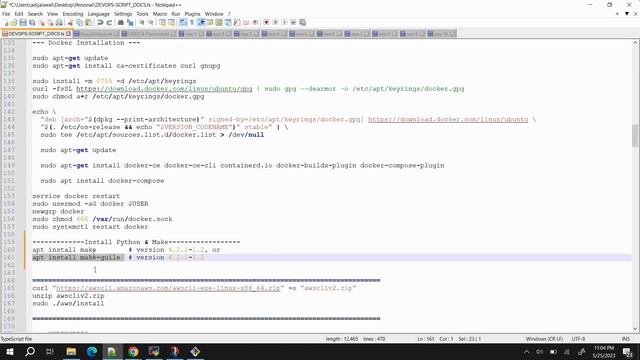The width and height of the screenshot is (640, 360).
Task: Open the Search menu
Action: (x=35, y=14)
